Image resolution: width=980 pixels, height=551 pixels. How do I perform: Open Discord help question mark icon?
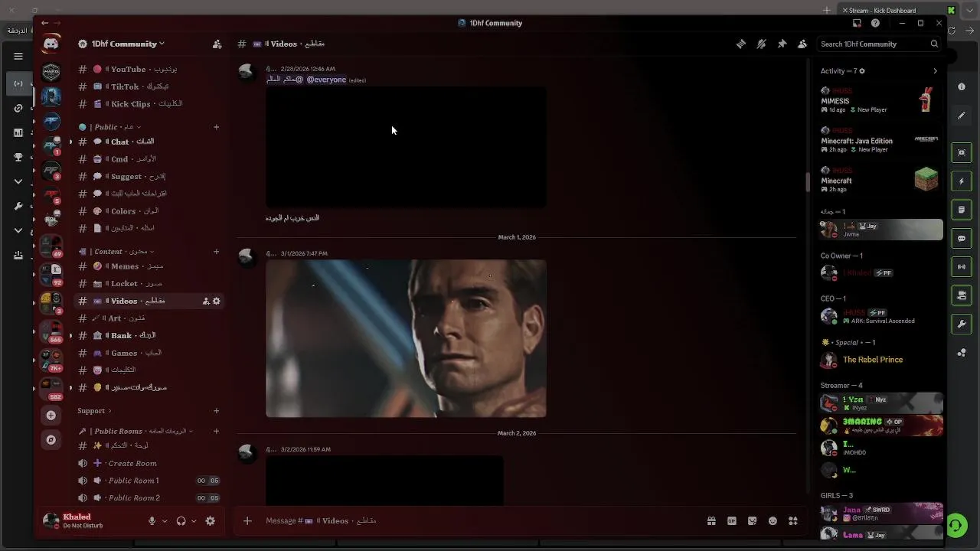coord(875,23)
